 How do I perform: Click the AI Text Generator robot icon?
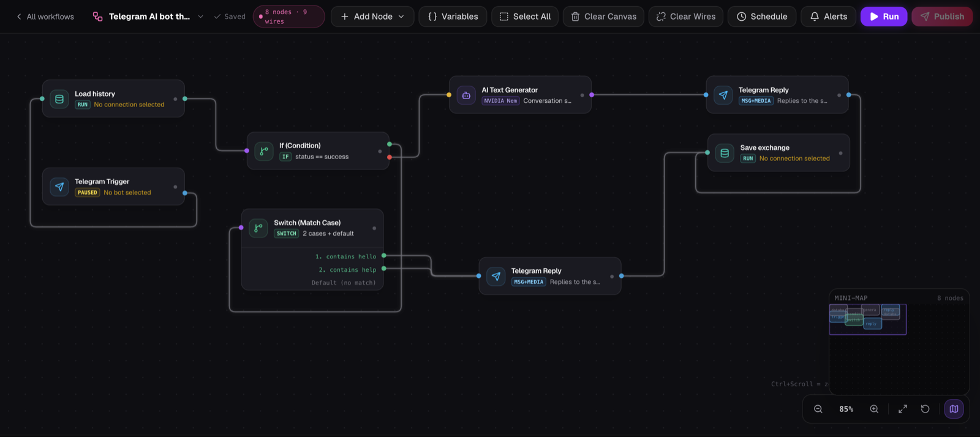[x=466, y=95]
